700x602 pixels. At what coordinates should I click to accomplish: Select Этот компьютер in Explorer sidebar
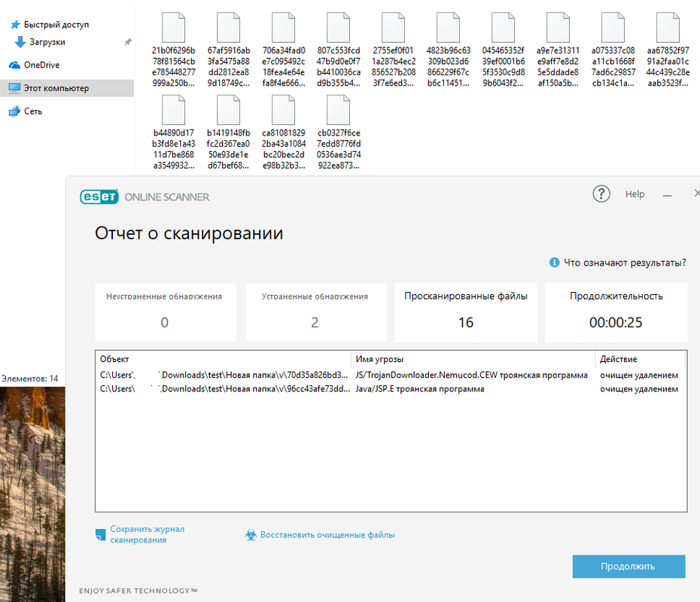coord(67,88)
